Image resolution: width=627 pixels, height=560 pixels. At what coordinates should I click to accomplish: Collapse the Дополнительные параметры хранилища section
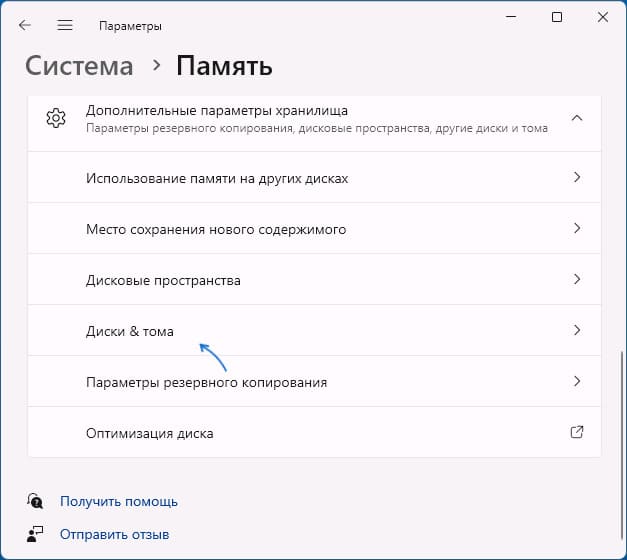pyautogui.click(x=576, y=118)
